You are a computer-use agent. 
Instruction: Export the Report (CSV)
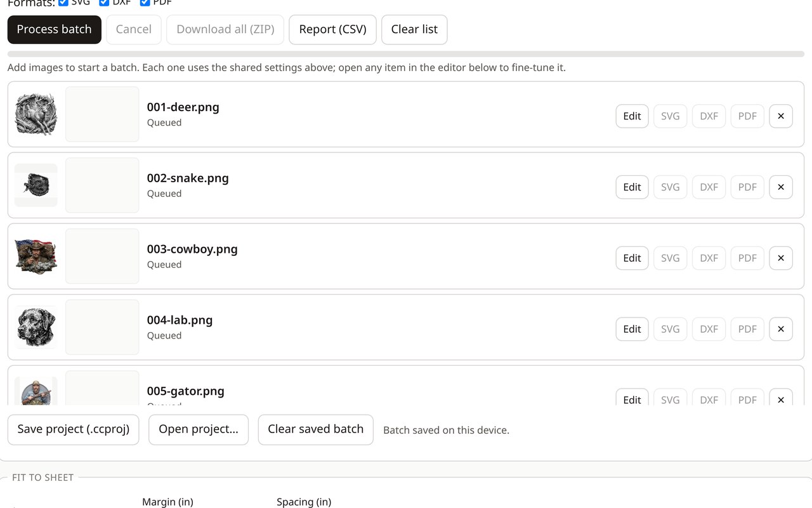pyautogui.click(x=333, y=30)
